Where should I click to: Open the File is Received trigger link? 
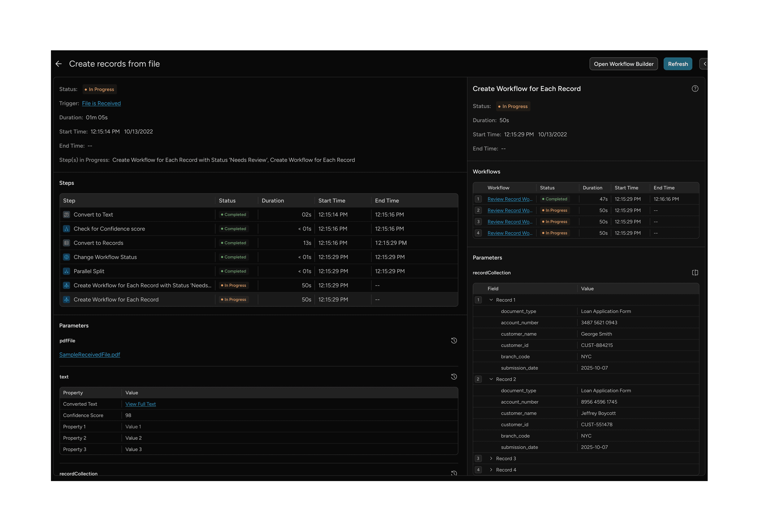101,103
